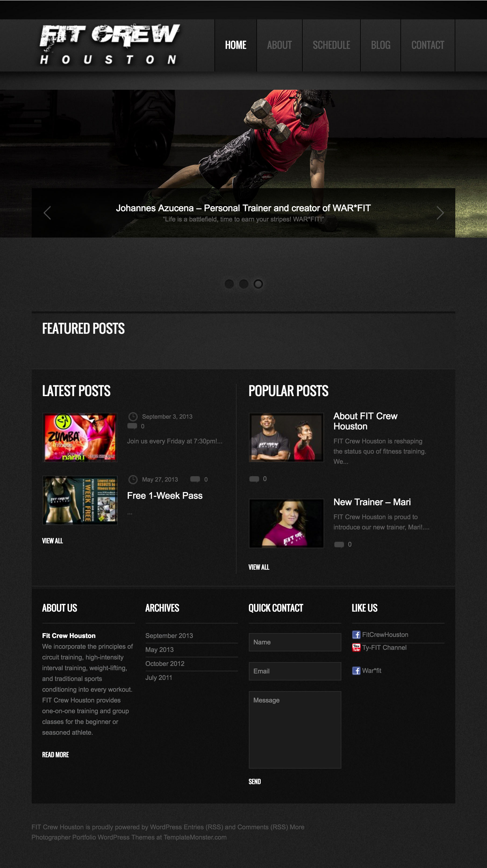Open Ty-FIT Channel link
This screenshot has height=868, width=487.
pyautogui.click(x=384, y=648)
